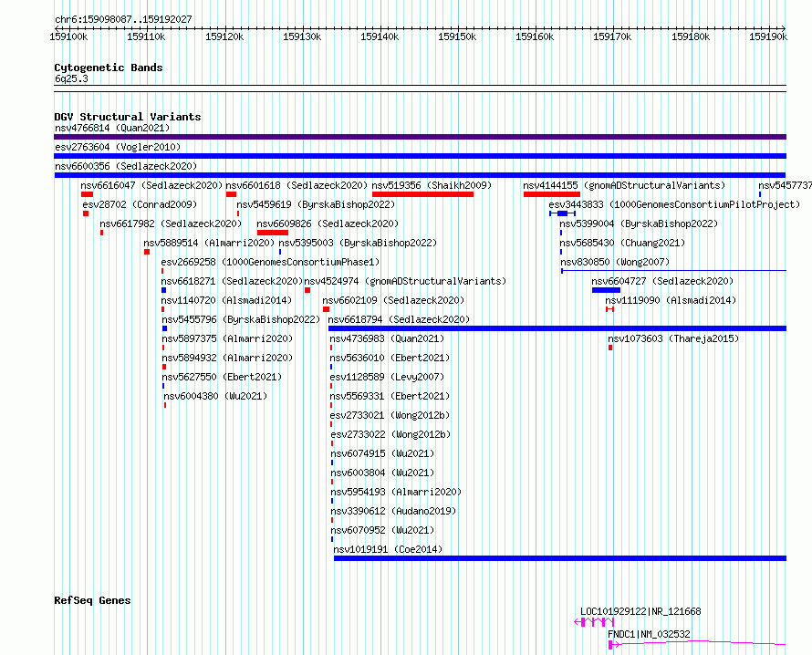Click the nsv6616047 (Sedlazeck2020) red bar
The height and width of the screenshot is (655, 812).
(x=87, y=194)
